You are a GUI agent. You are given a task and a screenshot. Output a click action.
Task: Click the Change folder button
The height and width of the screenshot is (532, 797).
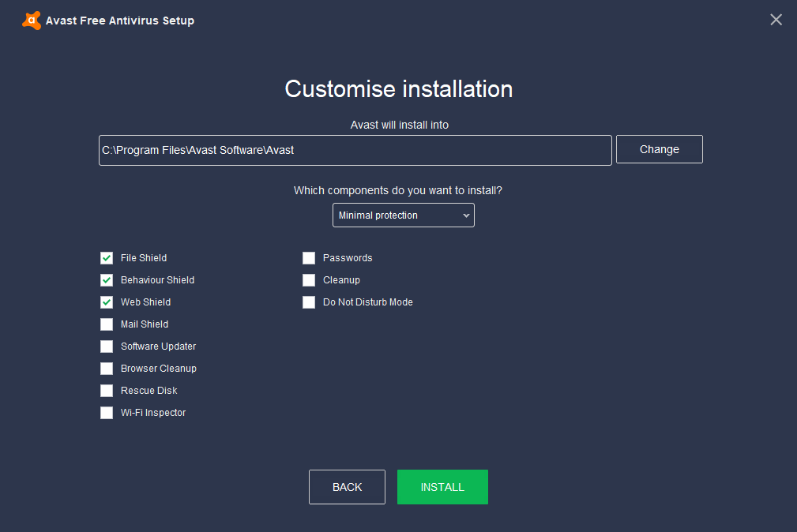tap(659, 149)
